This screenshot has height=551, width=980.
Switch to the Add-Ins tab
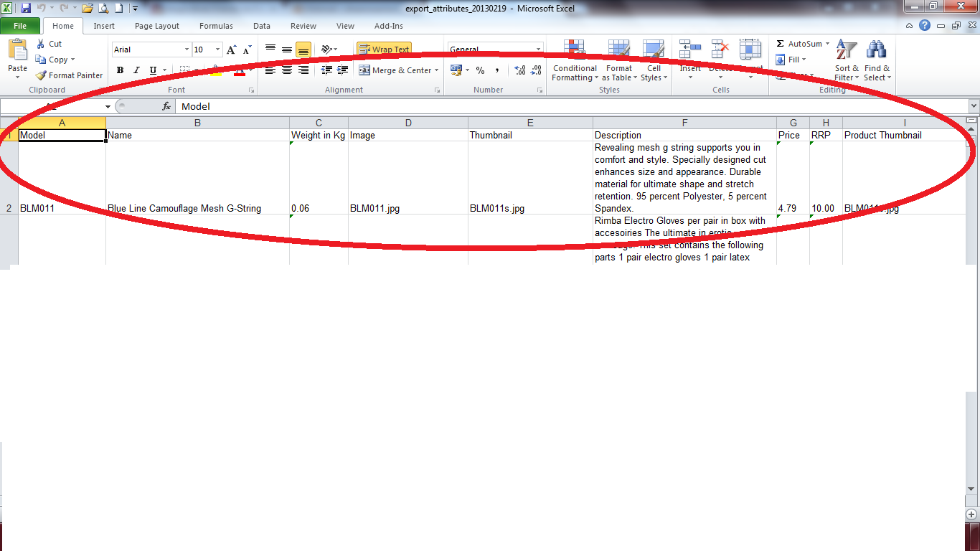coord(389,26)
